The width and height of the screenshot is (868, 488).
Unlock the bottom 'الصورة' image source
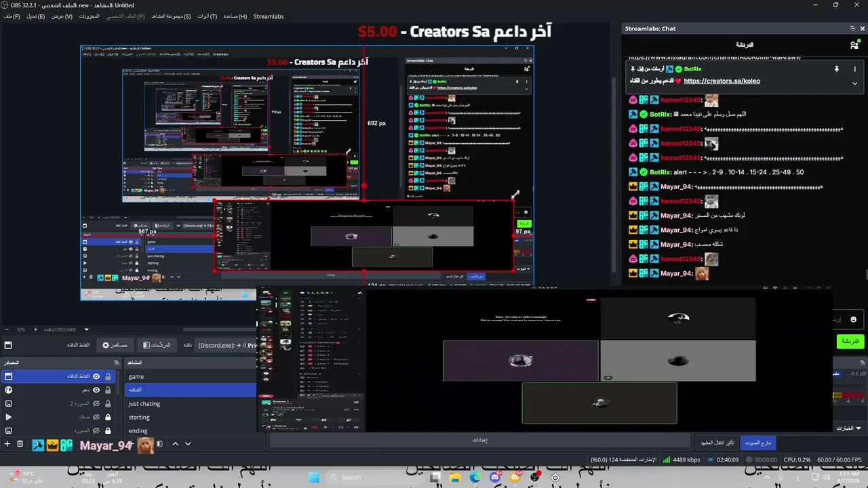(x=108, y=430)
